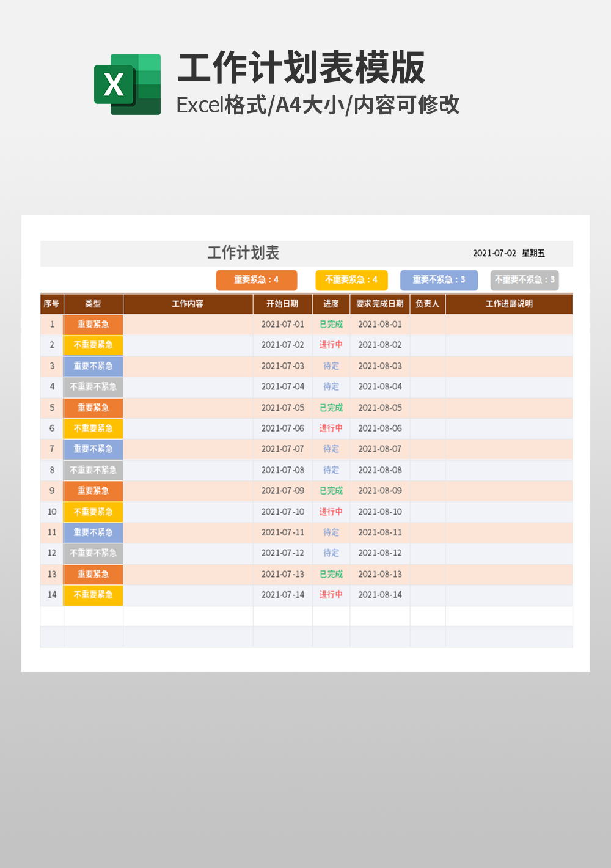Select the 类型 column header
Viewport: 611px width, 868px height.
pos(93,304)
